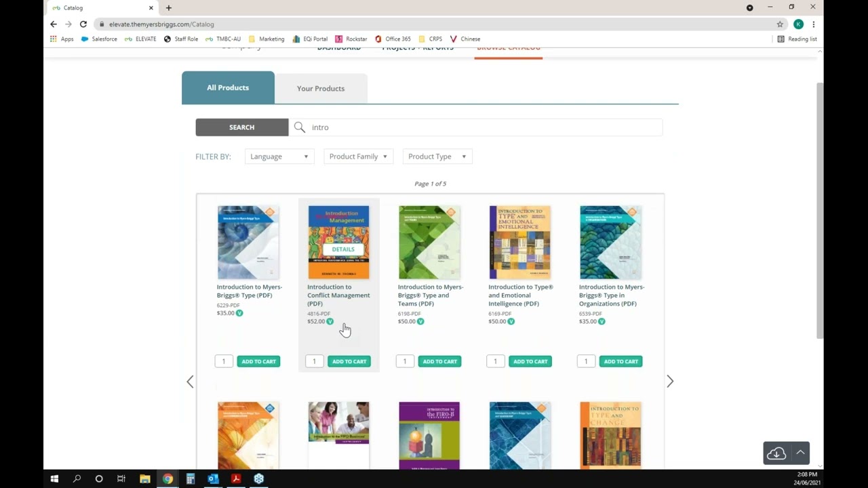Screen dimensions: 868x488
Task: Click green badge beside Type in Organizations price
Action: pos(601,321)
